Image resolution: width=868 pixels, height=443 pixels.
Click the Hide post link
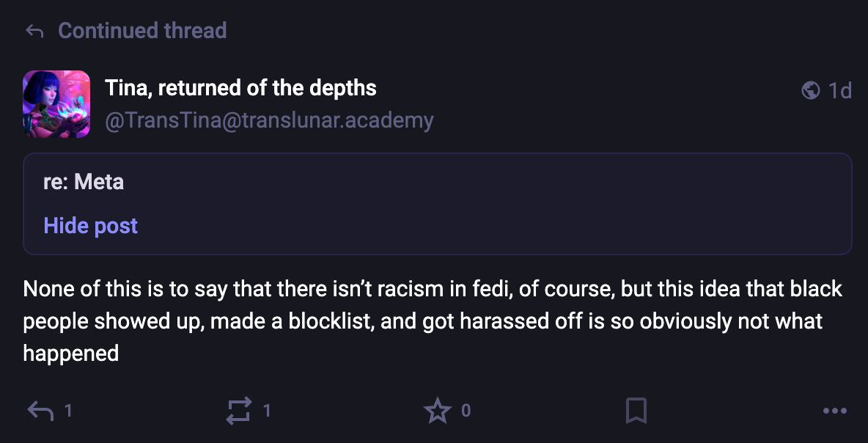coord(90,225)
